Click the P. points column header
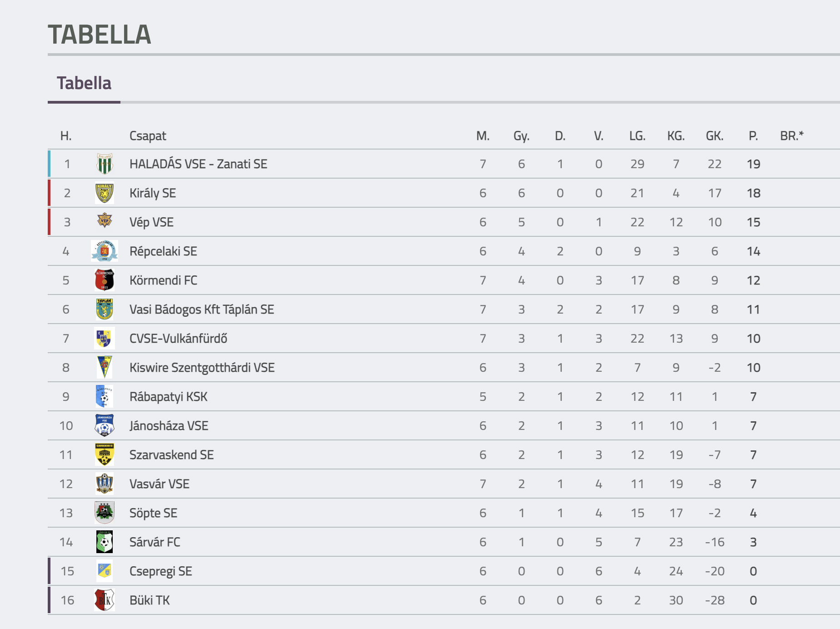The height and width of the screenshot is (629, 840). [753, 136]
